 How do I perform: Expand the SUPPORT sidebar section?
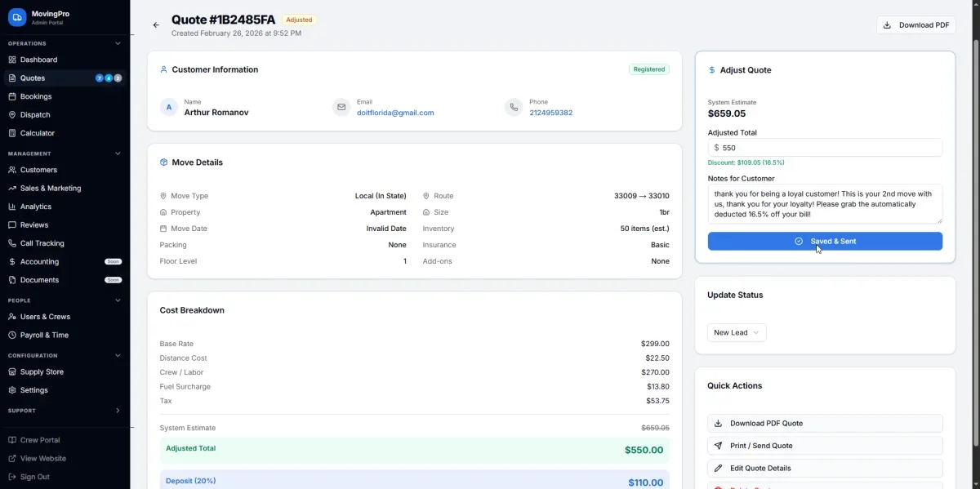[119, 411]
